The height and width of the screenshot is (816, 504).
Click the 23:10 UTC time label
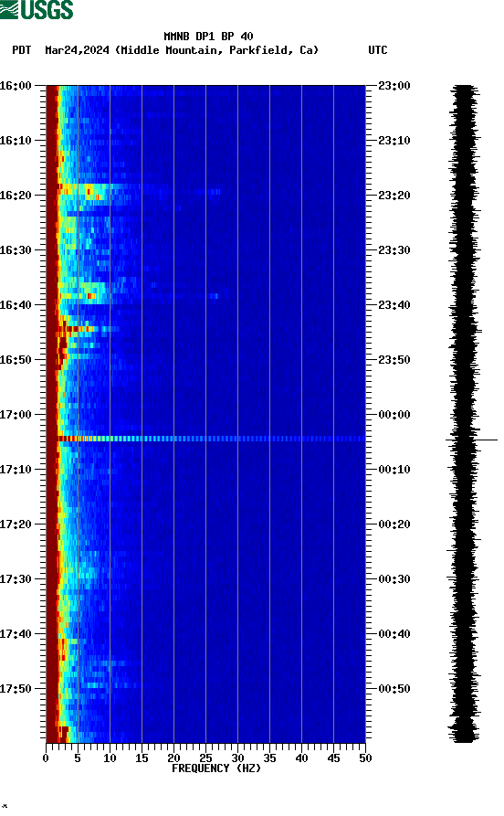394,141
